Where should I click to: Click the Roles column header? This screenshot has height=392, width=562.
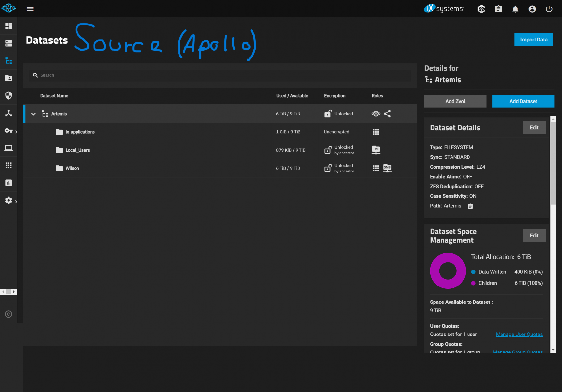pyautogui.click(x=377, y=96)
